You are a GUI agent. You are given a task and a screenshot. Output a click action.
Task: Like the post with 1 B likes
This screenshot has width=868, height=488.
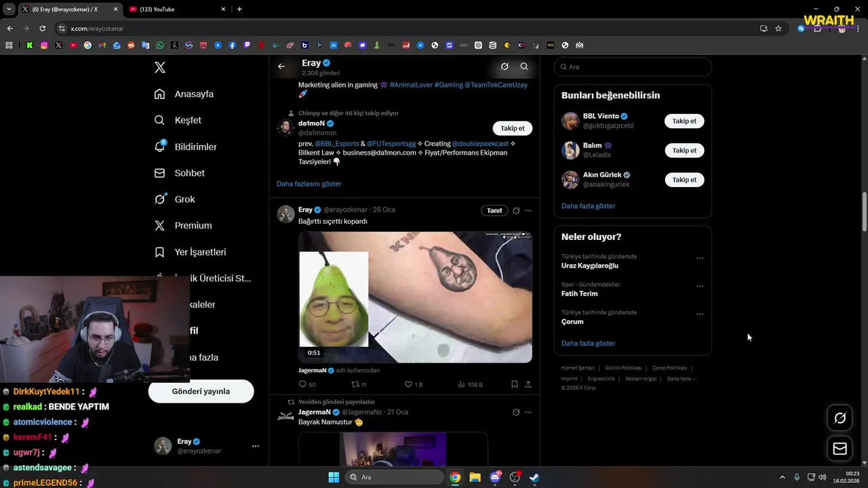coord(414,384)
